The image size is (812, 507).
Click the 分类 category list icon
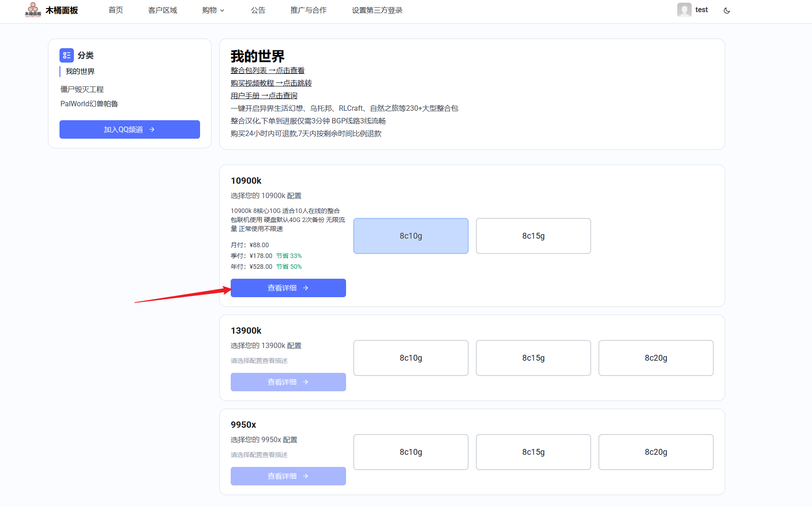tap(67, 55)
